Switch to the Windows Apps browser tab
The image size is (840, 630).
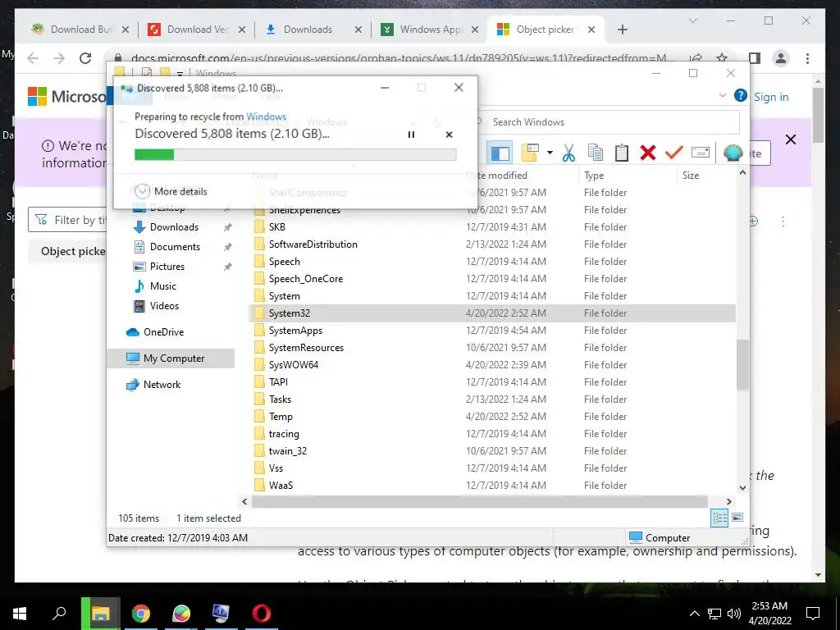pyautogui.click(x=431, y=30)
